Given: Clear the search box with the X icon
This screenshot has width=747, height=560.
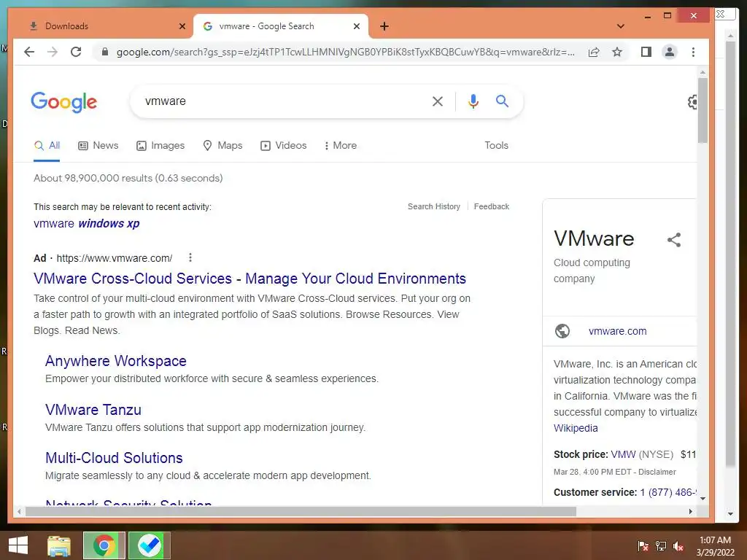Looking at the screenshot, I should (x=438, y=101).
